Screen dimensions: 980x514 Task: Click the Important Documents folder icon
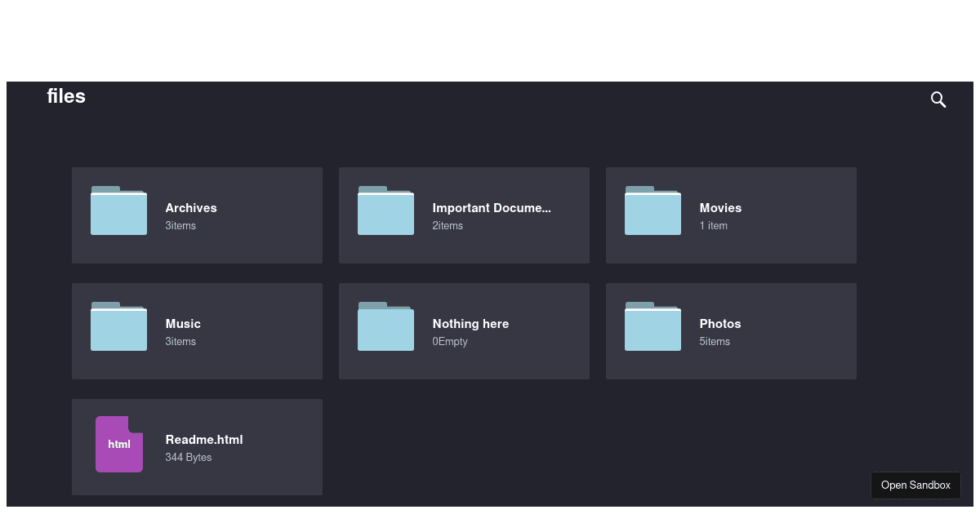(x=385, y=210)
